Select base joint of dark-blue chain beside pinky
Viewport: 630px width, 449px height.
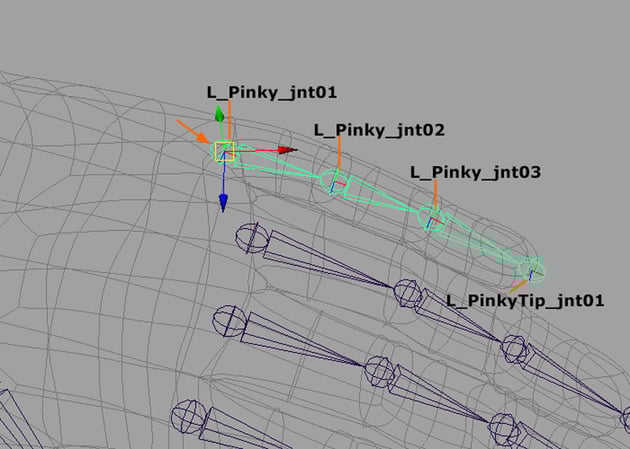coord(252,238)
